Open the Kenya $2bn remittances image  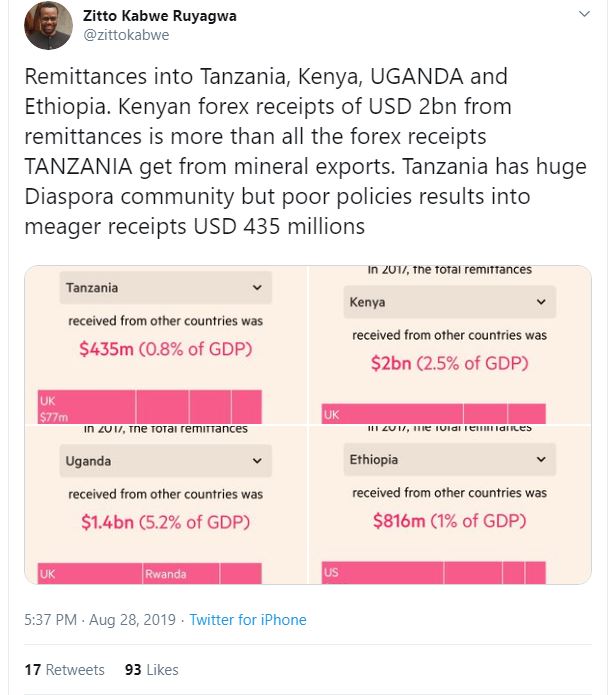tap(450, 345)
